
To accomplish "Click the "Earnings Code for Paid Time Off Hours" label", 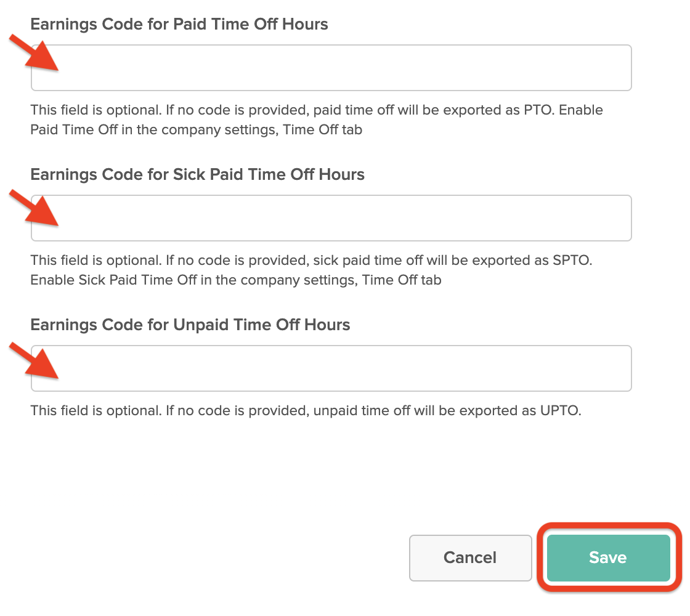I will tap(179, 25).
